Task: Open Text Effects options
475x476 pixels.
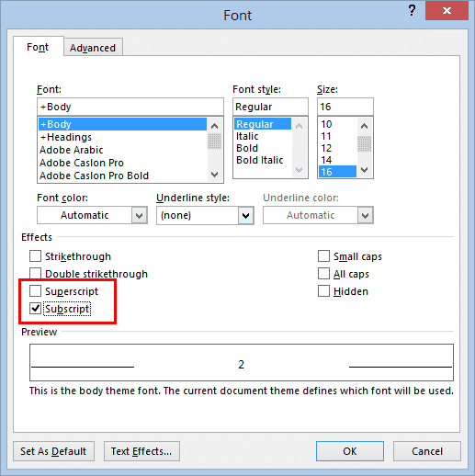Action: [141, 451]
